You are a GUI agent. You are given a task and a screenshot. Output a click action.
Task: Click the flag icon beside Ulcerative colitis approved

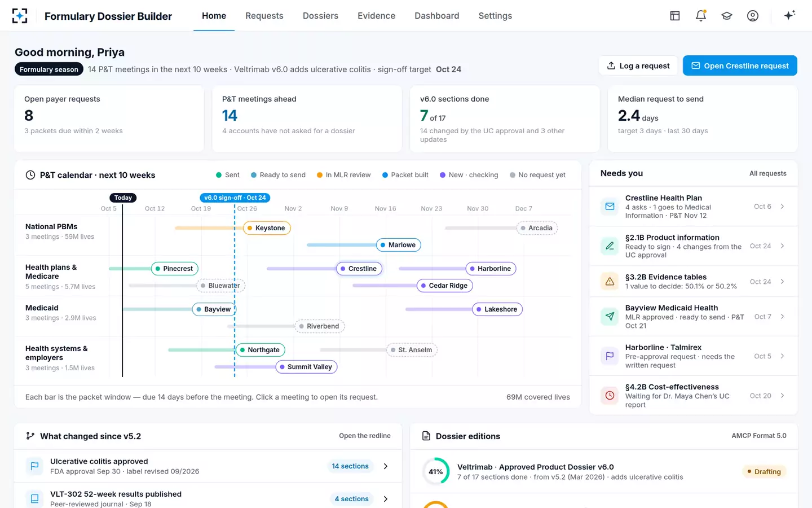(x=34, y=466)
